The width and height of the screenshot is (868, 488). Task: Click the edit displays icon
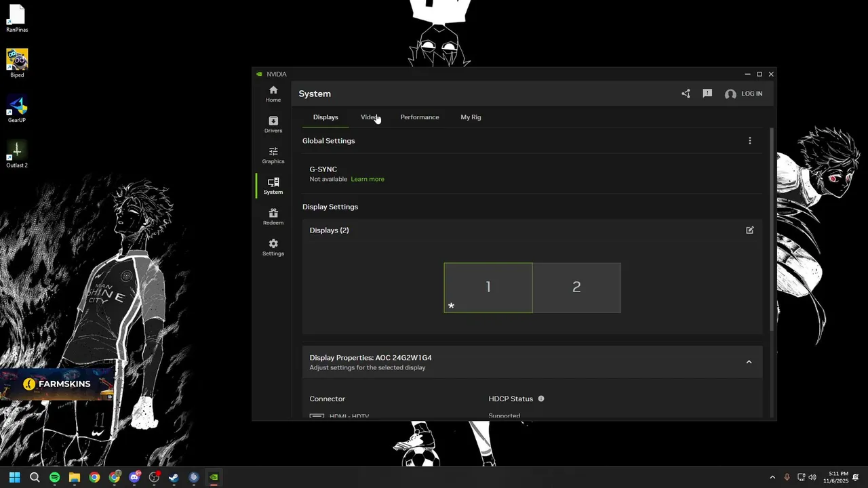click(749, 230)
